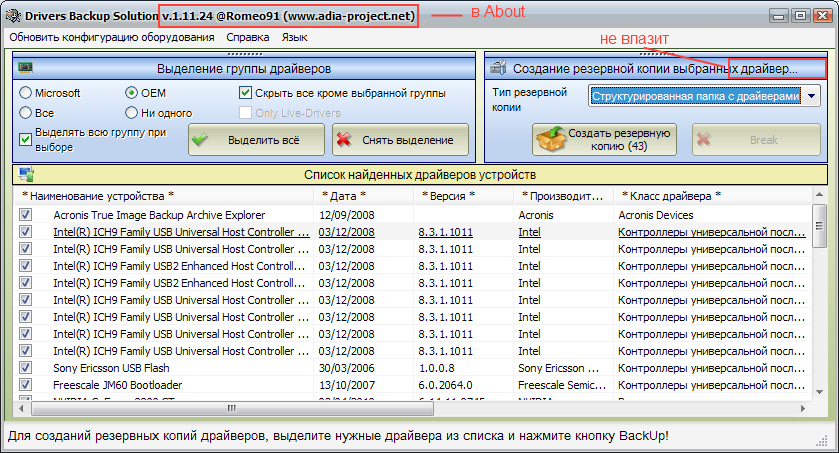The width and height of the screenshot is (839, 453).
Task: Select the Microsoft radio button
Action: 26,93
